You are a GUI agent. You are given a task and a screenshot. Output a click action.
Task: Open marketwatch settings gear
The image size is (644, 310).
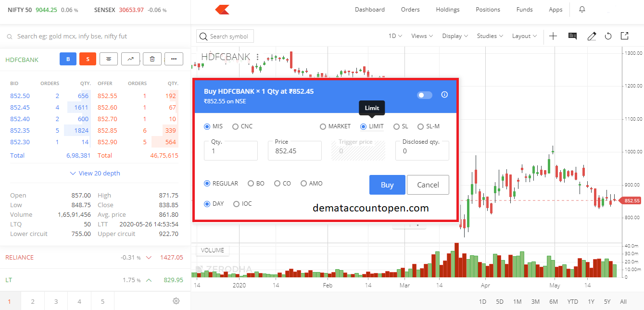[176, 301]
